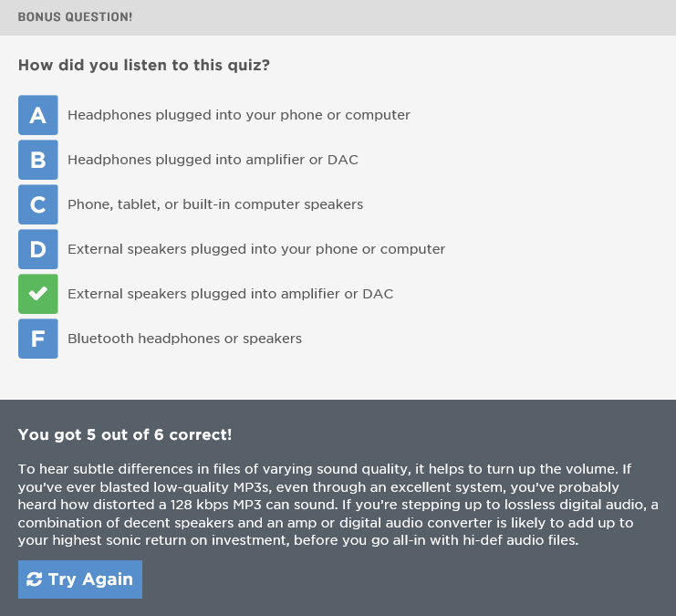Select answer tile A
Screen dimensions: 676x616
click(x=38, y=115)
